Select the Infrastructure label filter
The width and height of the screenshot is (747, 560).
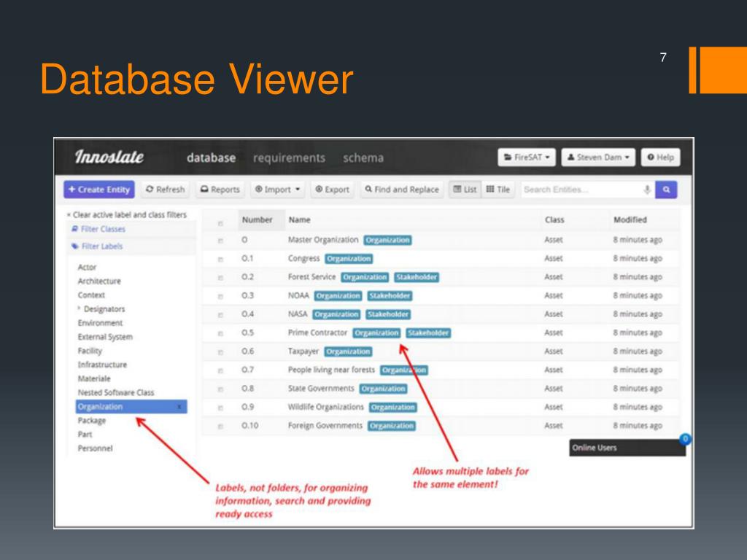(102, 365)
